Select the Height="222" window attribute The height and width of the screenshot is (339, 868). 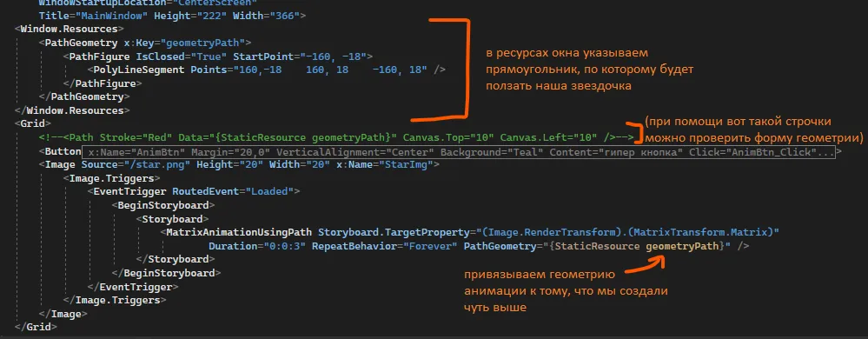pos(191,16)
